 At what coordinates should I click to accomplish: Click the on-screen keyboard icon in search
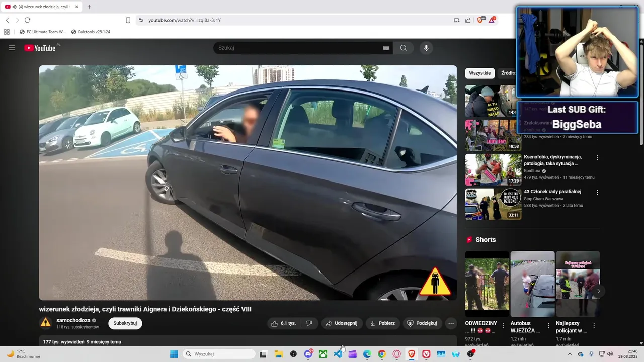coord(386,48)
